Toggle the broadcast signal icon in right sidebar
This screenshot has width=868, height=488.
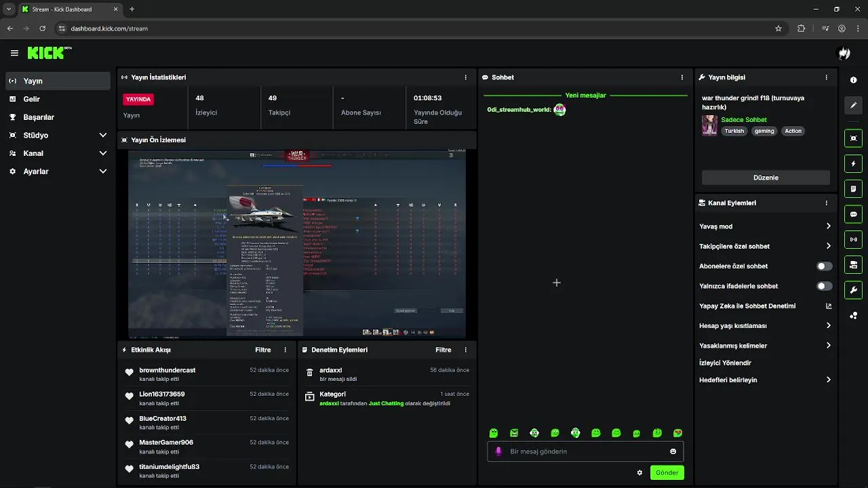coord(853,239)
